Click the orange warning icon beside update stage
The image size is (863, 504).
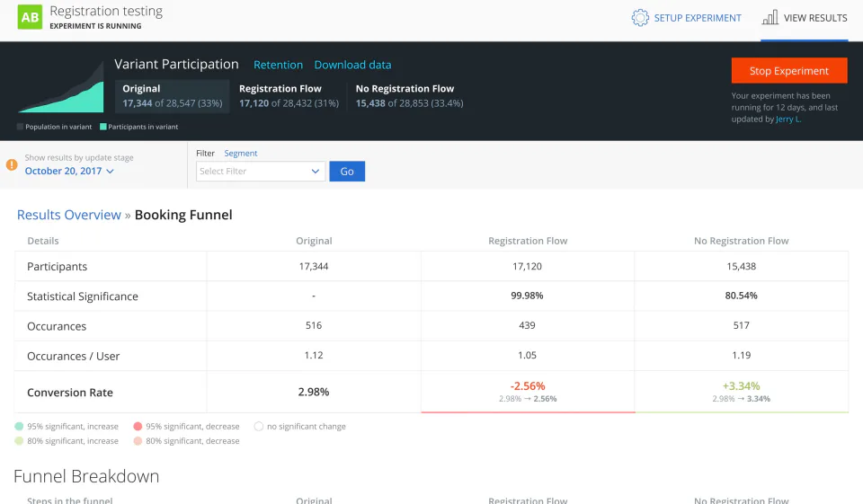point(12,164)
